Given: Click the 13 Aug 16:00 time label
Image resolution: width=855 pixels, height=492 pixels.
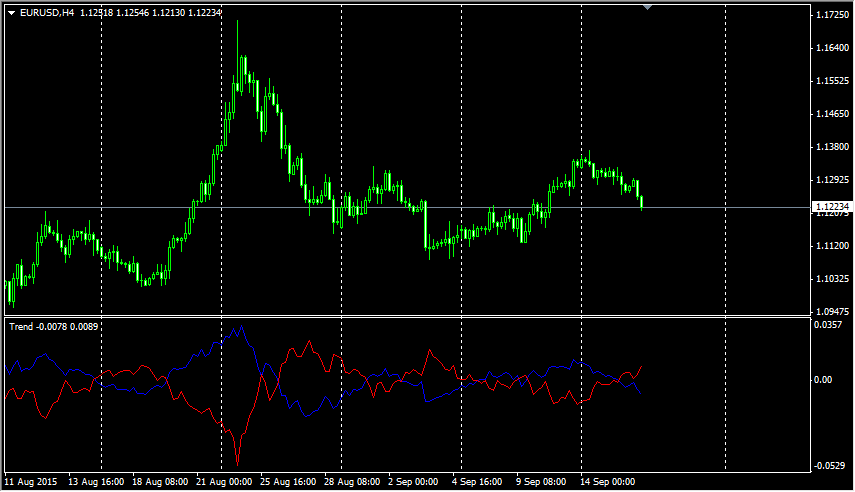Looking at the screenshot, I should (x=96, y=482).
